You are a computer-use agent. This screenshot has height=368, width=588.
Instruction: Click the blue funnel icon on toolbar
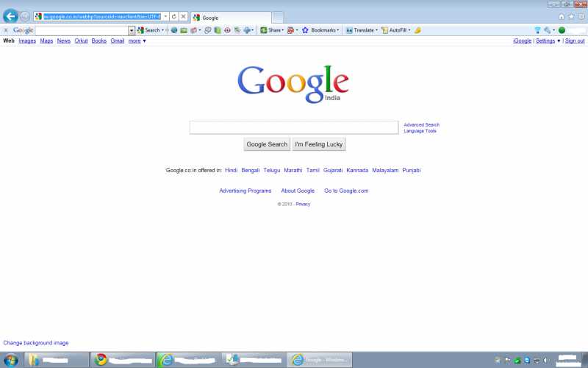[x=537, y=30]
